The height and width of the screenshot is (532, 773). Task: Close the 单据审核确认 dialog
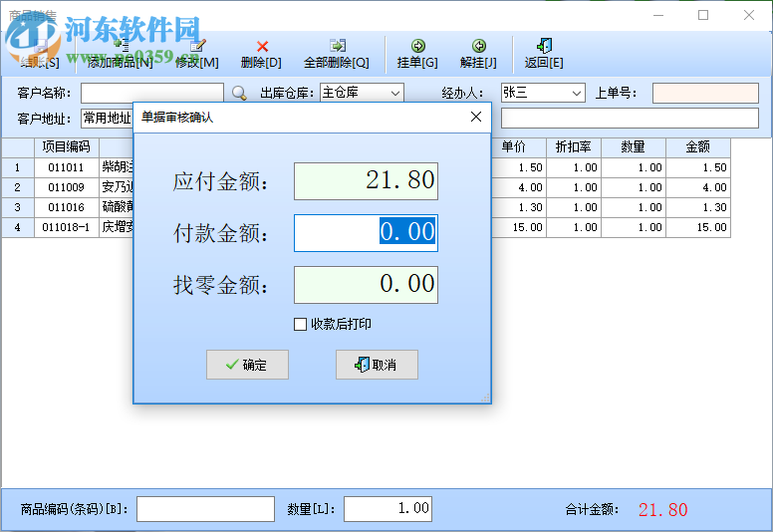click(476, 117)
